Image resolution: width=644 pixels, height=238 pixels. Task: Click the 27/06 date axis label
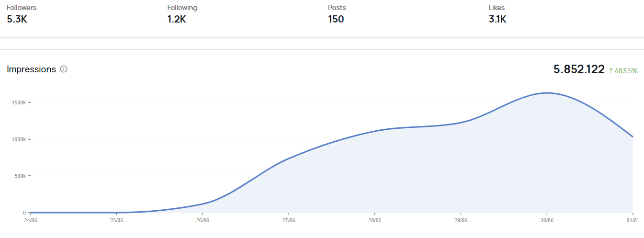pos(289,221)
